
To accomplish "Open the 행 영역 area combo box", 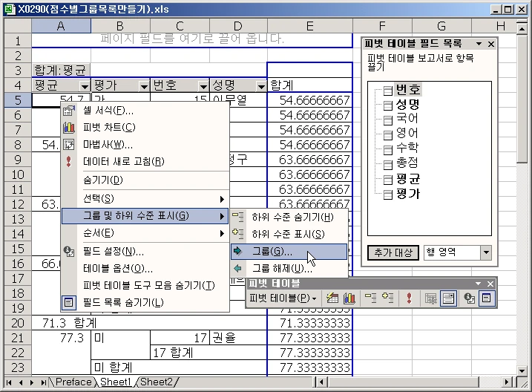I will pyautogui.click(x=486, y=252).
